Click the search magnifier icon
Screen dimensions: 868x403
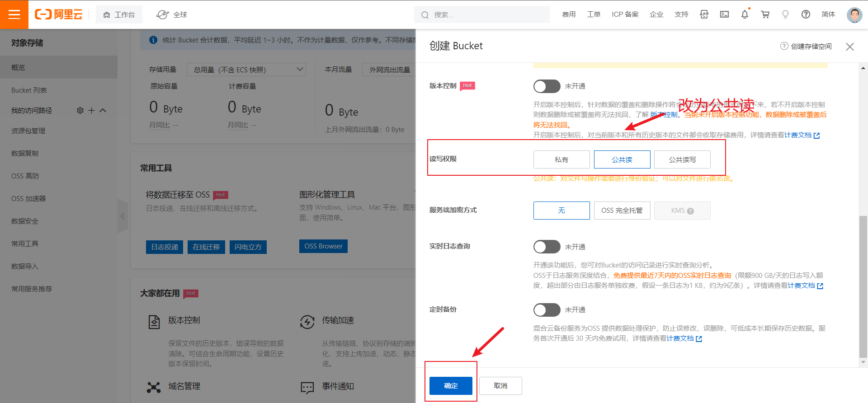click(425, 15)
